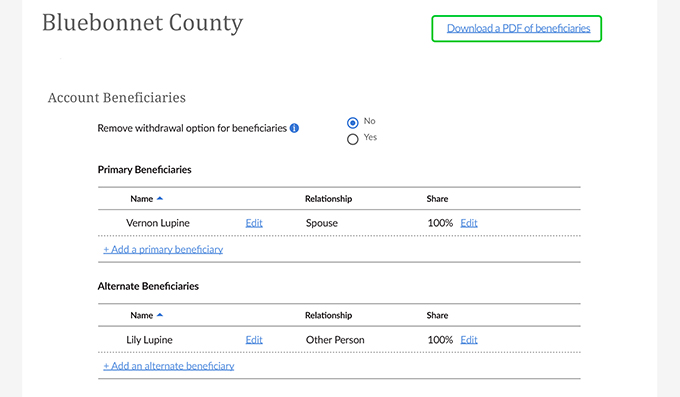Add a primary beneficiary
The width and height of the screenshot is (680, 397).
point(163,249)
